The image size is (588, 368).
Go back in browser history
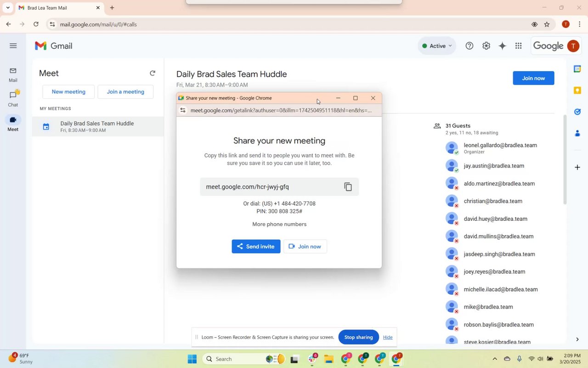coord(8,24)
